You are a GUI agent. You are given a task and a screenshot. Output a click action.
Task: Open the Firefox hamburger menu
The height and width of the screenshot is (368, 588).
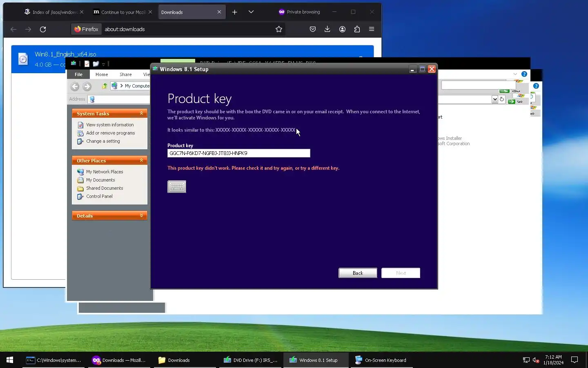coord(372,29)
